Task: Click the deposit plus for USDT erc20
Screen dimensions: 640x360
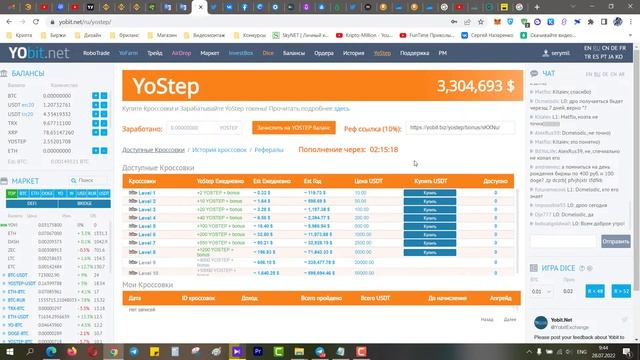Action: 96,105
